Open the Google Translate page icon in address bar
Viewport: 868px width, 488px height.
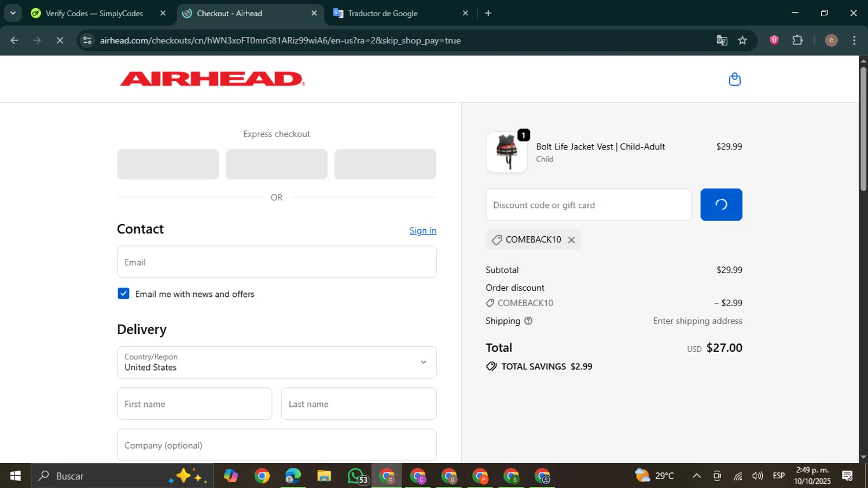tap(722, 41)
